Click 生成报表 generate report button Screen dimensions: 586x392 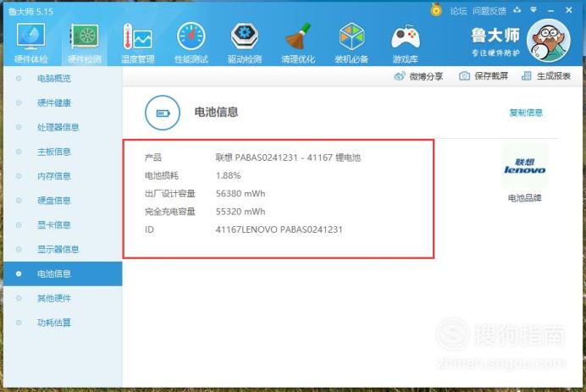pos(546,76)
